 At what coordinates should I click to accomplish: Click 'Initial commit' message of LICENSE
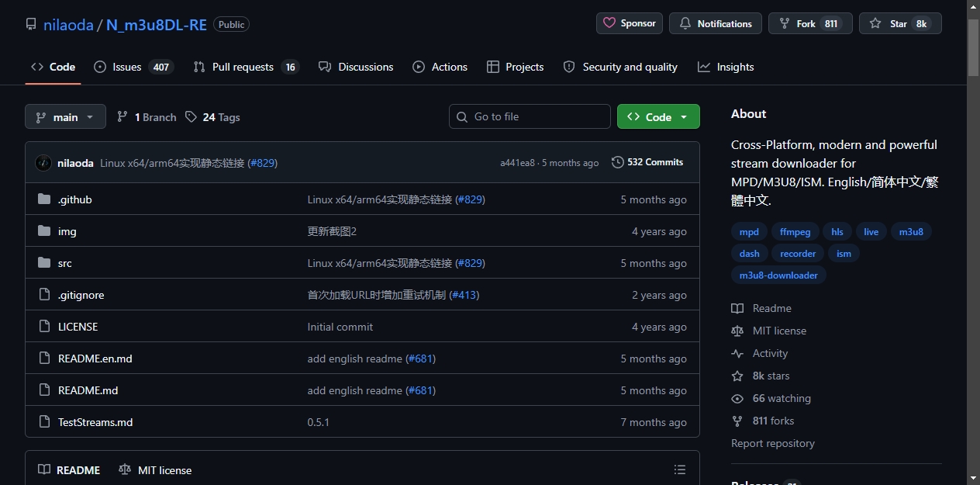tap(340, 327)
